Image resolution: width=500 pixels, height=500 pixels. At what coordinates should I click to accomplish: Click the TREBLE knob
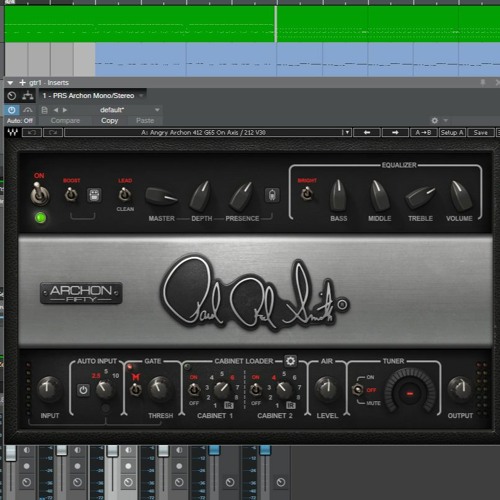420,197
